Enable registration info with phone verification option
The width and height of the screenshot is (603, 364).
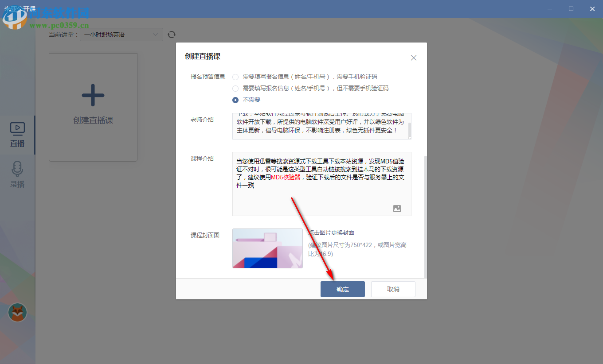235,77
